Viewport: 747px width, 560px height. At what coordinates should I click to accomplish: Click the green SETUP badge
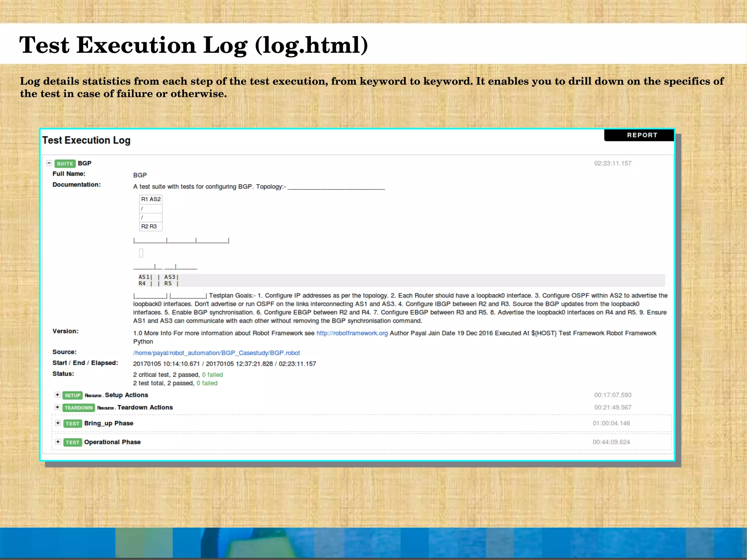[x=72, y=395]
